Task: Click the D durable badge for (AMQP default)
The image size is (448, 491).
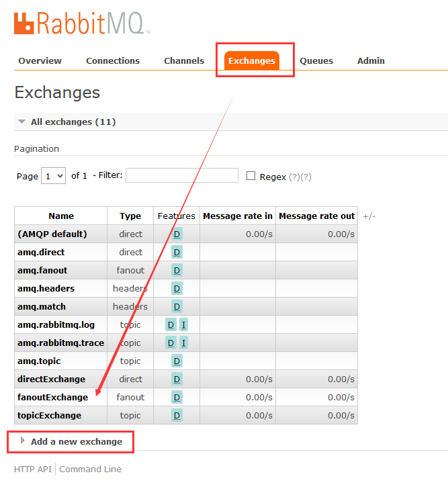Action: [177, 234]
